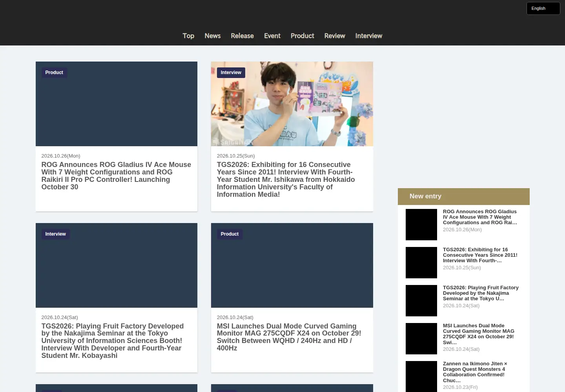Image resolution: width=565 pixels, height=392 pixels.
Task: Open the Zannen na Ikimono Jiten entry link
Action: [475, 372]
